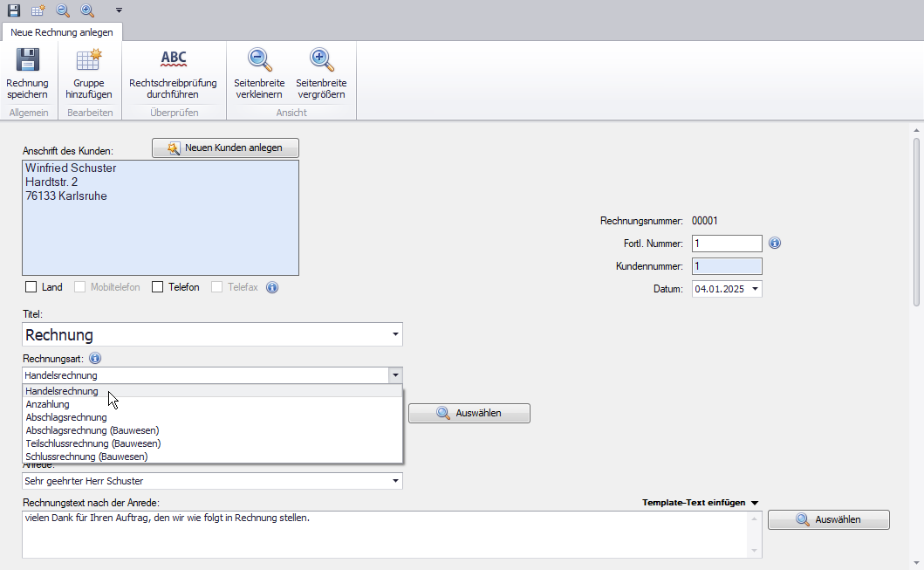The image size is (924, 570).
Task: Choose Schlussrechnung (Bauwesen) option
Action: 212,457
